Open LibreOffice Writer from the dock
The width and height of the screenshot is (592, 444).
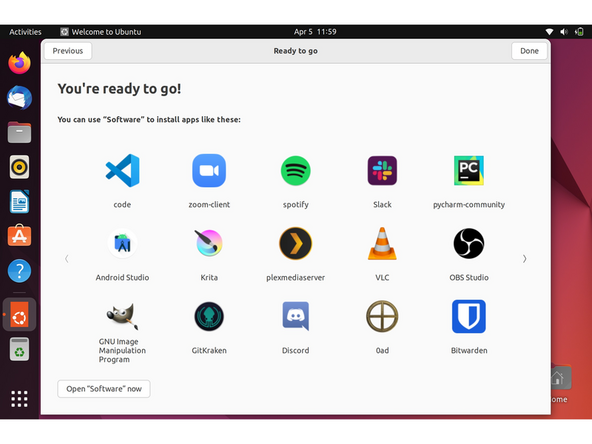(x=19, y=202)
